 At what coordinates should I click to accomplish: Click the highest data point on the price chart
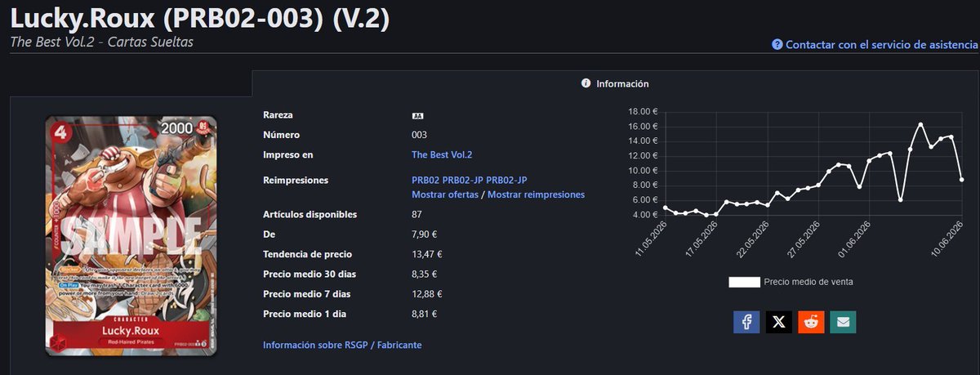coord(920,124)
